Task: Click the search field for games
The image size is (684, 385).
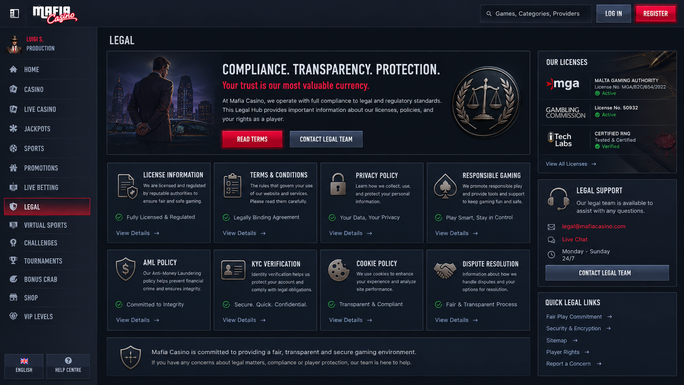Action: click(536, 14)
